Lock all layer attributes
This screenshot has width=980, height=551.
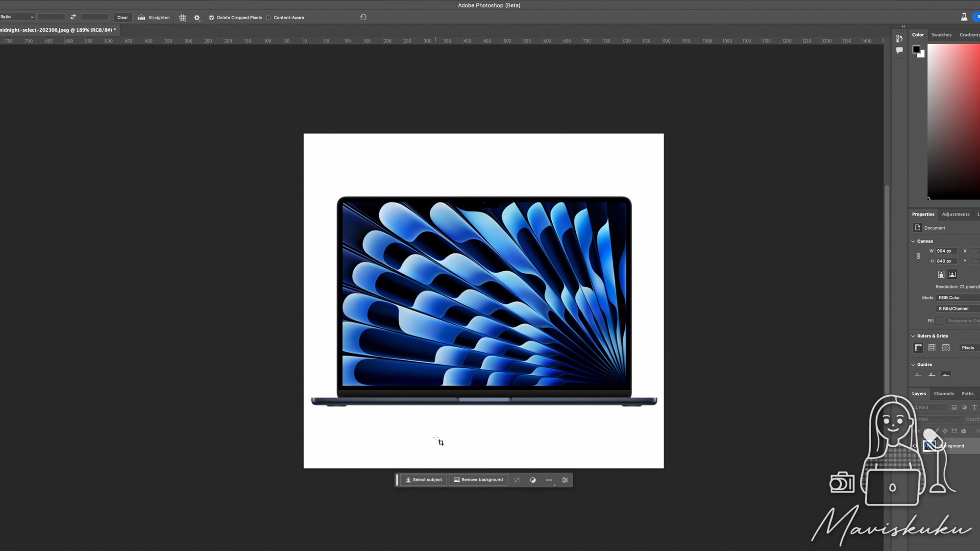coord(963,431)
